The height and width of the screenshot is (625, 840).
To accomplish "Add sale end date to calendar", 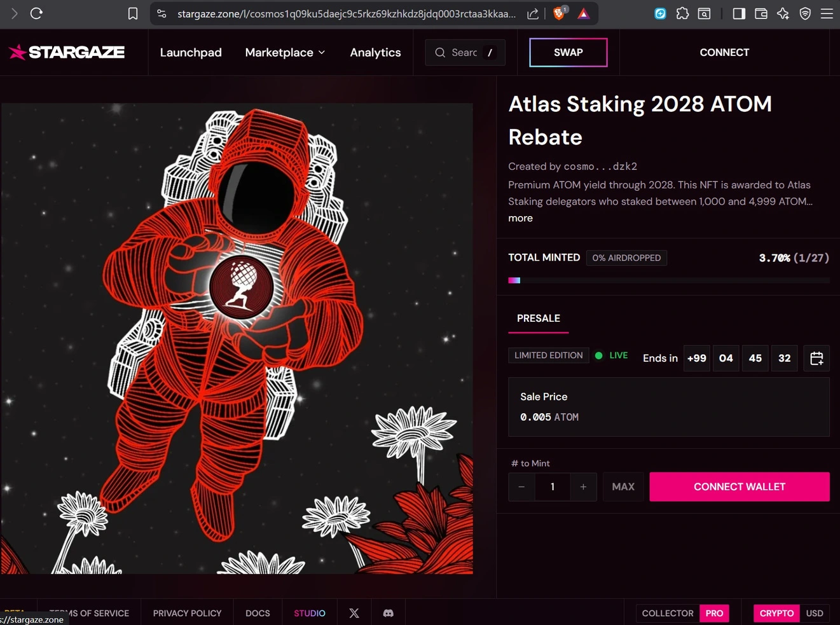I will (x=816, y=358).
